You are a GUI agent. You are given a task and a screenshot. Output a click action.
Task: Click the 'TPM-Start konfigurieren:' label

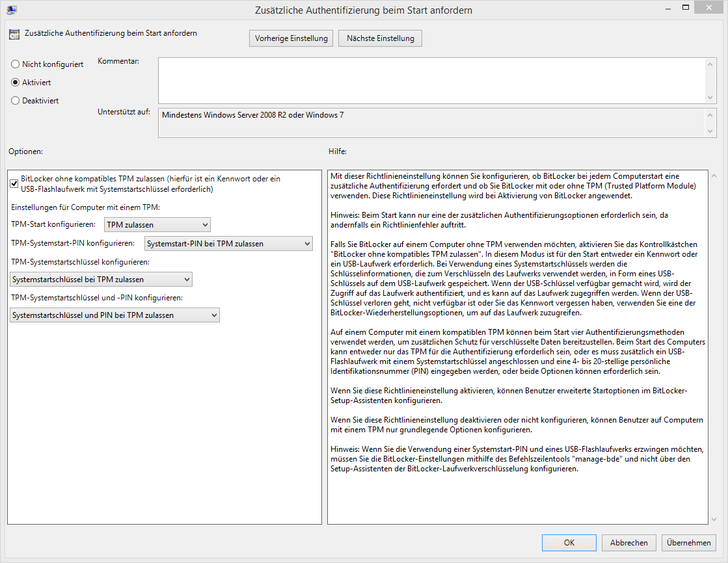click(x=53, y=224)
